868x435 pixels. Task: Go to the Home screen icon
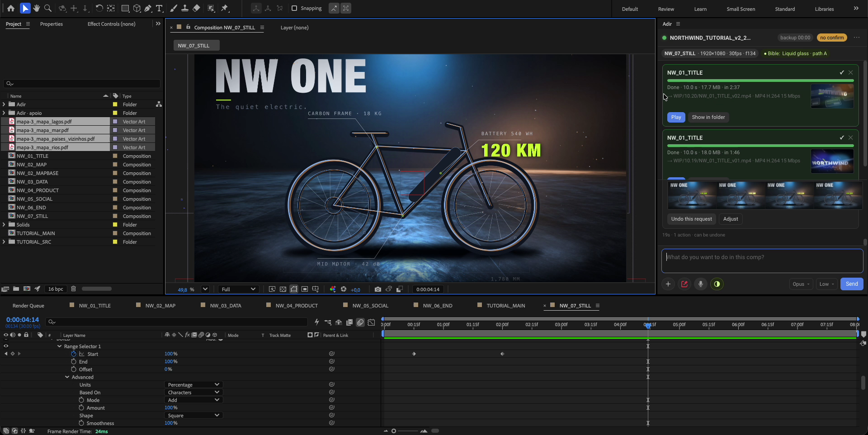click(x=11, y=8)
